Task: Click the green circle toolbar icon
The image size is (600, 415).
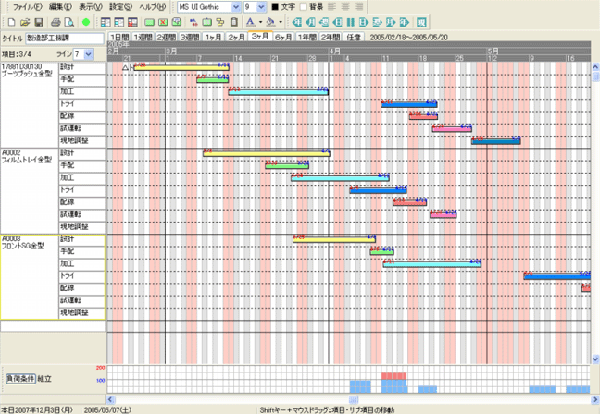Action: 86,21
